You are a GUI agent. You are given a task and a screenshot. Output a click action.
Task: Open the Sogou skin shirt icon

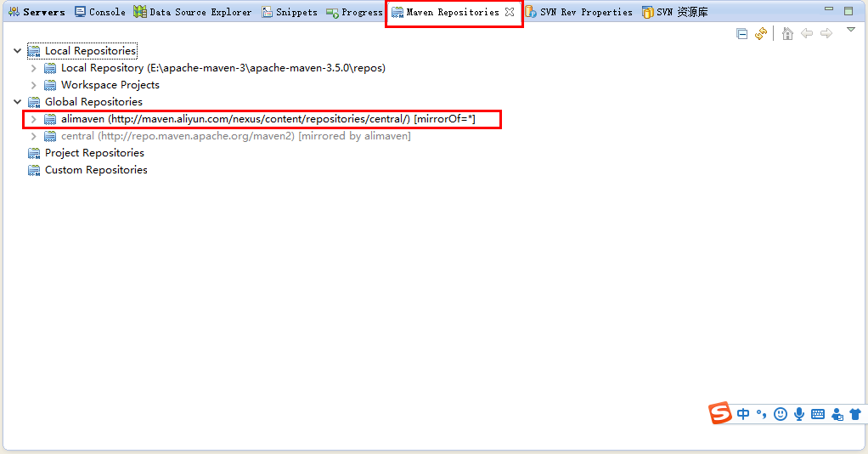[x=855, y=414]
